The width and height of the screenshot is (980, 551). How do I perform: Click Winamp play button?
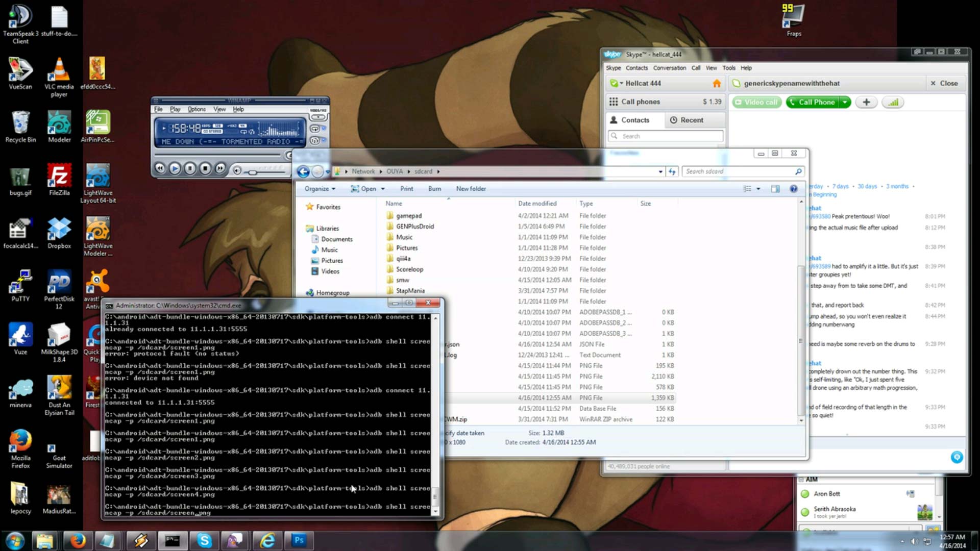[175, 168]
